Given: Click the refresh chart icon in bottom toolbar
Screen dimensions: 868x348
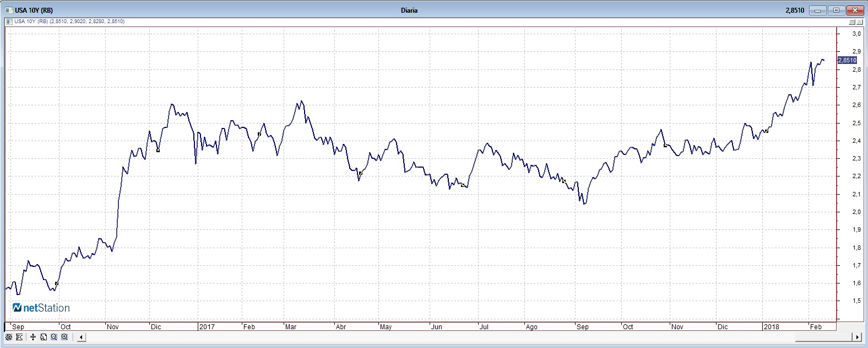Looking at the screenshot, I should pos(9,337).
